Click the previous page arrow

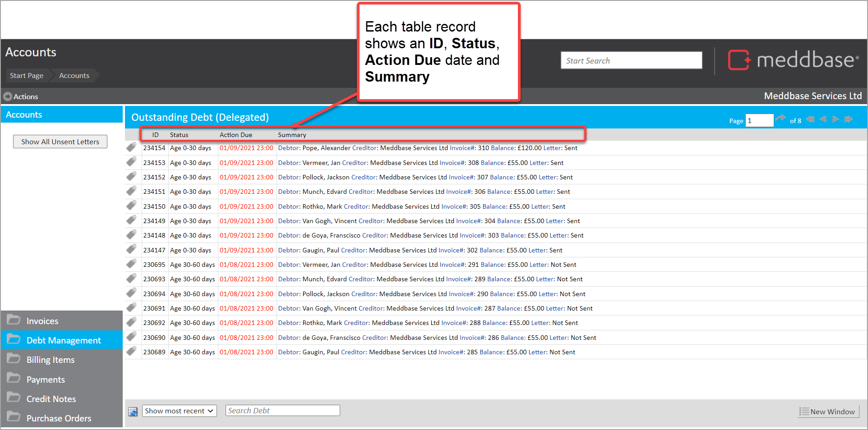823,119
